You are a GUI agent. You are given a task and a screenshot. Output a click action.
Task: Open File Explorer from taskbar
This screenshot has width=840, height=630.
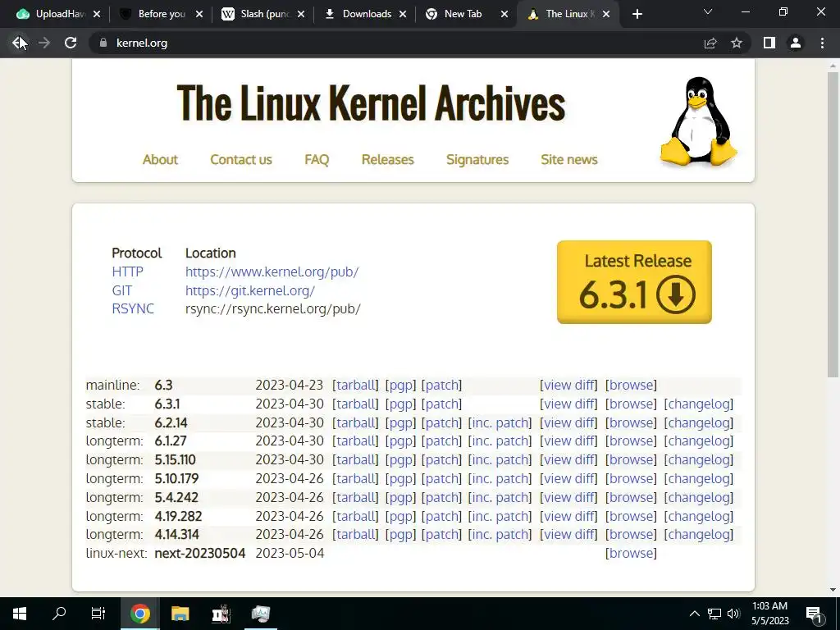coord(180,614)
